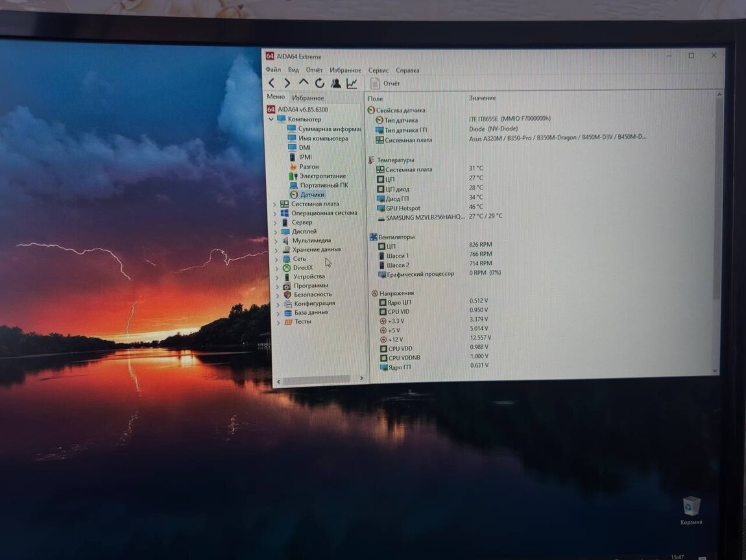The width and height of the screenshot is (746, 560).
Task: Open the Recycle Bin on desktop
Action: pos(692,506)
